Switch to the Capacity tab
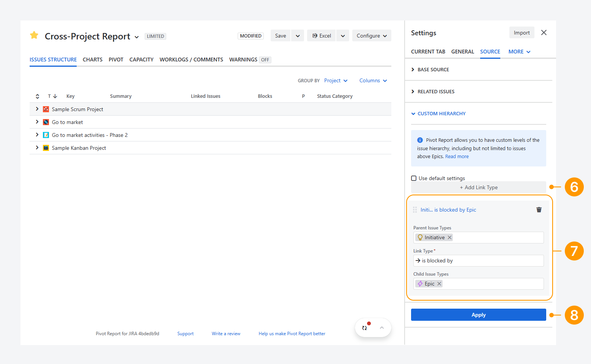 (x=142, y=60)
